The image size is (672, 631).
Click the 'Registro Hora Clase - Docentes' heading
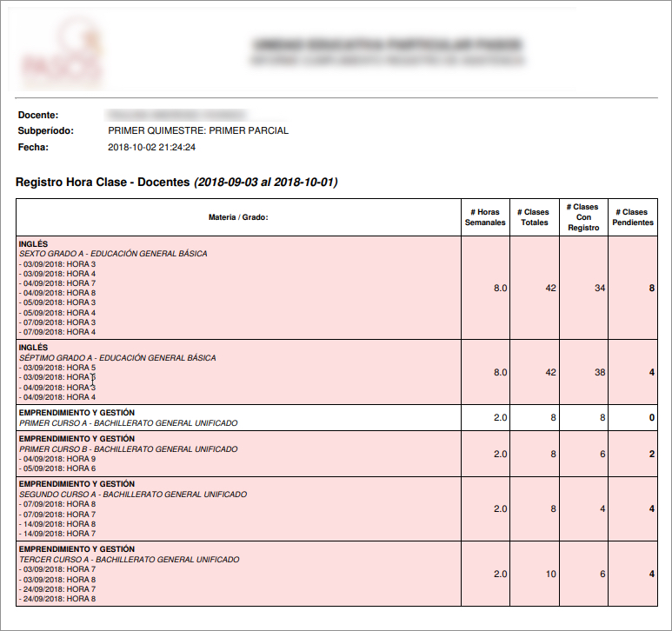tap(103, 183)
